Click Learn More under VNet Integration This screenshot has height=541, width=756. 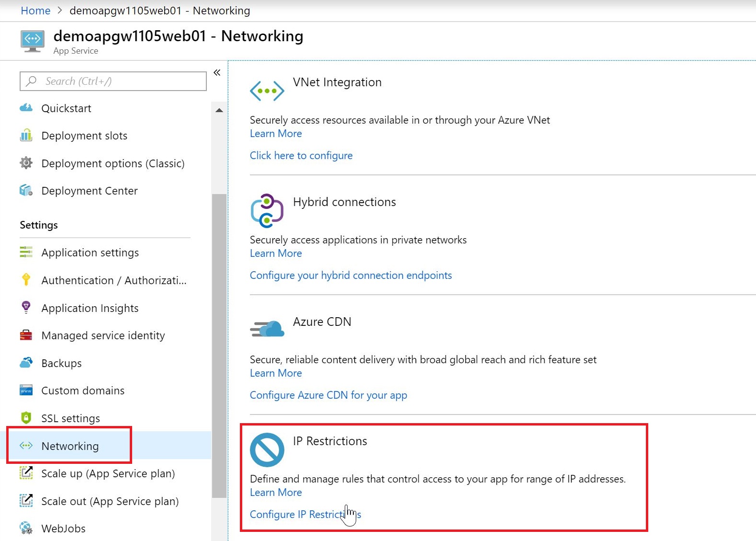click(276, 134)
